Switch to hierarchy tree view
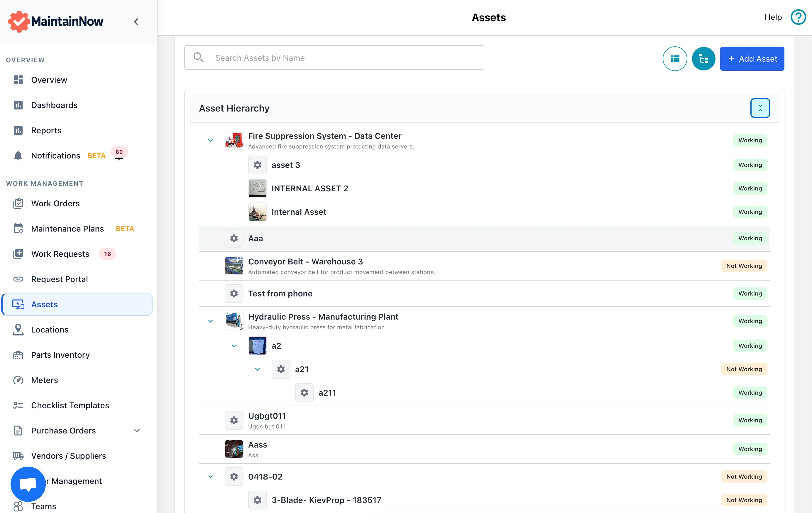This screenshot has height=513, width=812. pos(703,59)
